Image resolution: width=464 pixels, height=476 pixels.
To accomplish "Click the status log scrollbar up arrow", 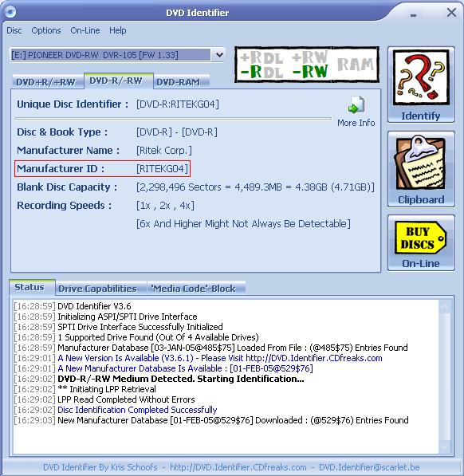I will click(x=445, y=307).
